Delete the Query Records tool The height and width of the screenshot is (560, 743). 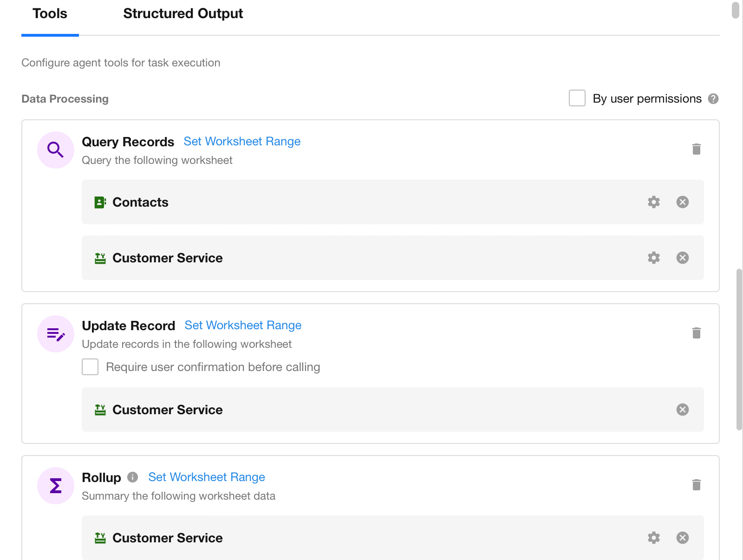point(696,149)
